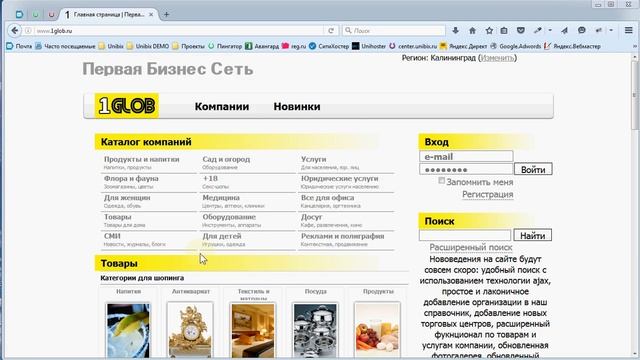
Task: Open the chat bubble icon in toolbar
Action: pyautogui.click(x=582, y=31)
